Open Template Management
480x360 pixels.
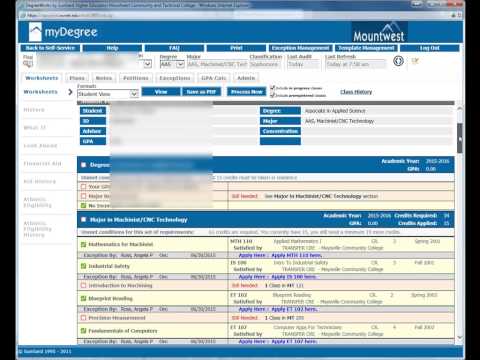pyautogui.click(x=366, y=48)
